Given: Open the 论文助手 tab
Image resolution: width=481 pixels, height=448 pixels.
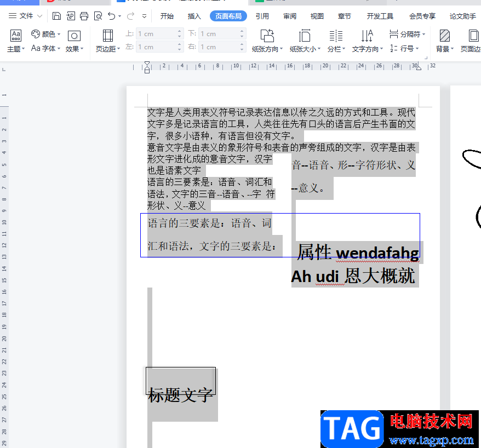Looking at the screenshot, I should (462, 16).
